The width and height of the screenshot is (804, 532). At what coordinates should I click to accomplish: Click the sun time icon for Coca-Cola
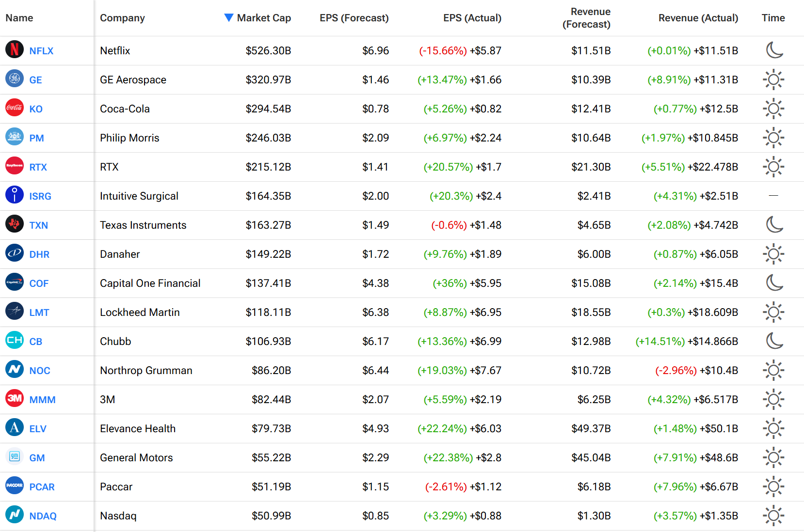[773, 109]
